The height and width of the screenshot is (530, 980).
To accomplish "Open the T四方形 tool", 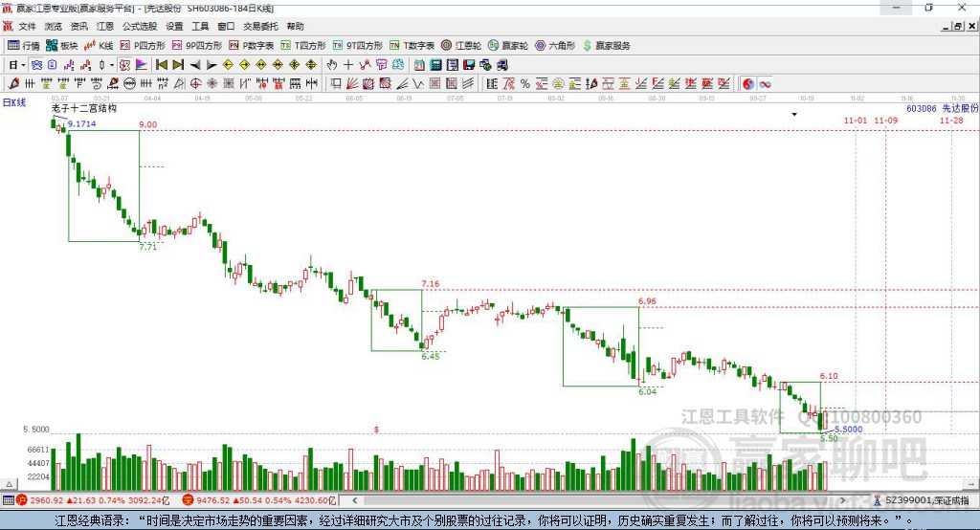I will tap(303, 46).
